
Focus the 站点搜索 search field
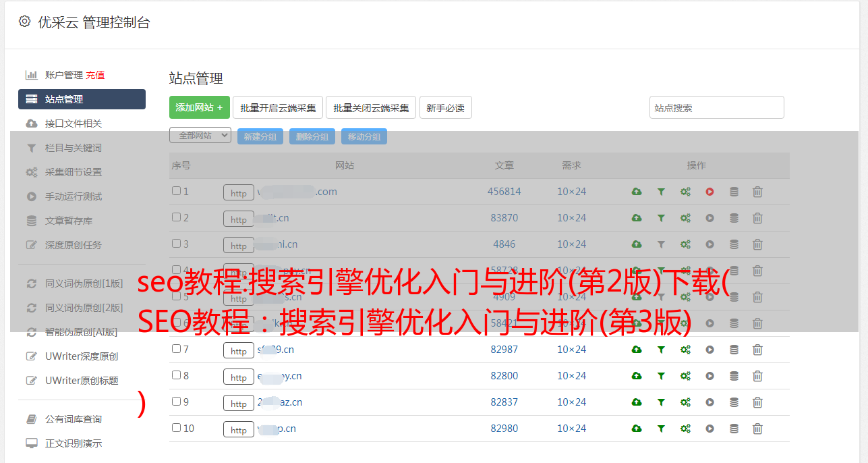(x=717, y=107)
